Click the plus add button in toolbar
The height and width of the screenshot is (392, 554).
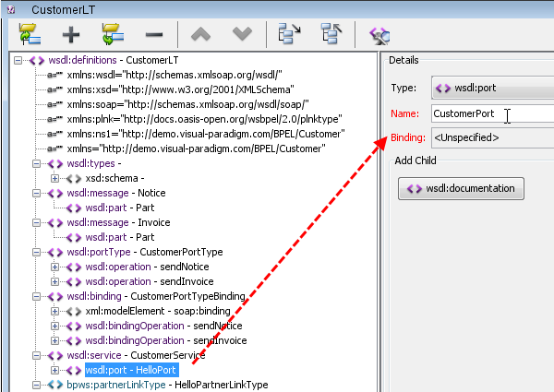(x=71, y=34)
